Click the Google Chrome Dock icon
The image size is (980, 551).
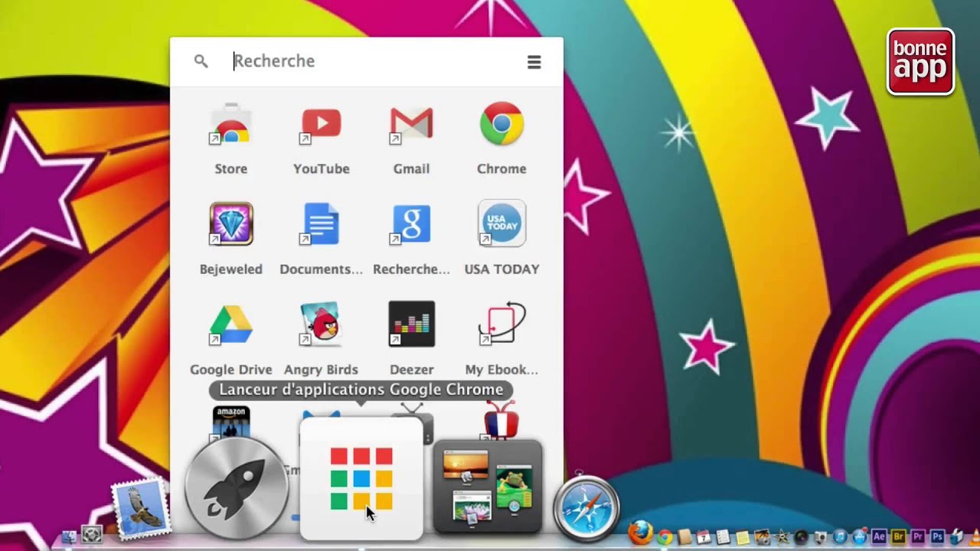click(665, 537)
